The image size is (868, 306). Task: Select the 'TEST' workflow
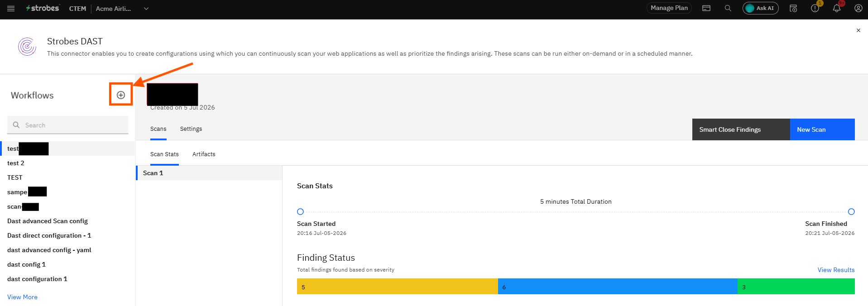tap(68, 177)
